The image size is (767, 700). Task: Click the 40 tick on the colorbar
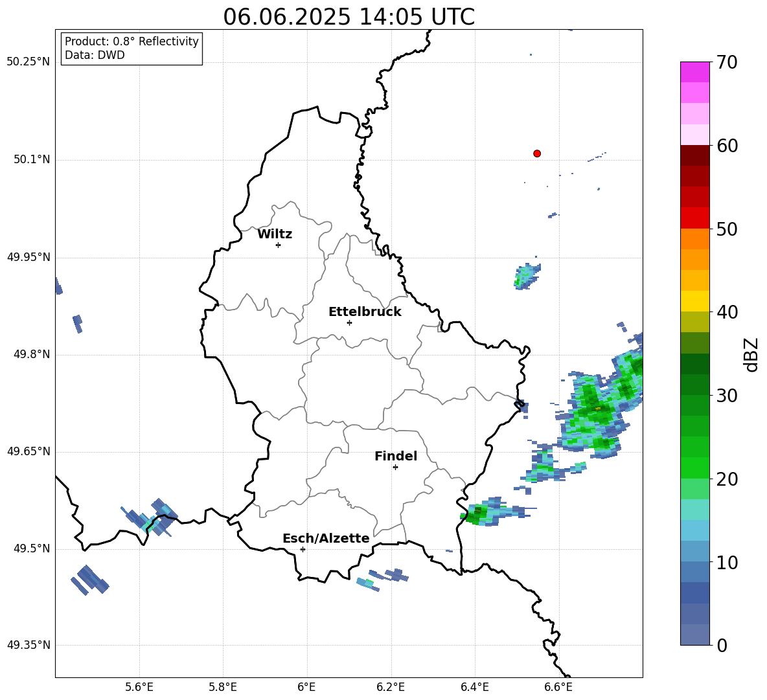point(726,312)
